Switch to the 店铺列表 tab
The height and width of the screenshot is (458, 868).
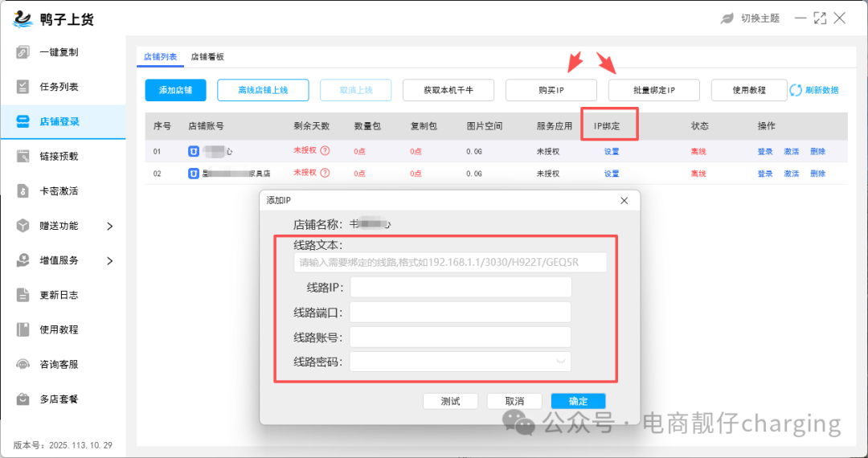(160, 57)
